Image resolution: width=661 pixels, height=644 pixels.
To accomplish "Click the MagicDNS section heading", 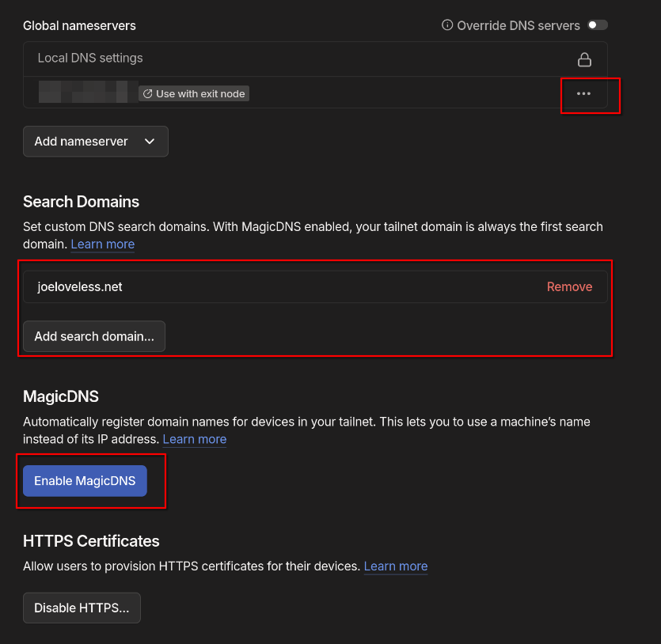I will tap(60, 396).
